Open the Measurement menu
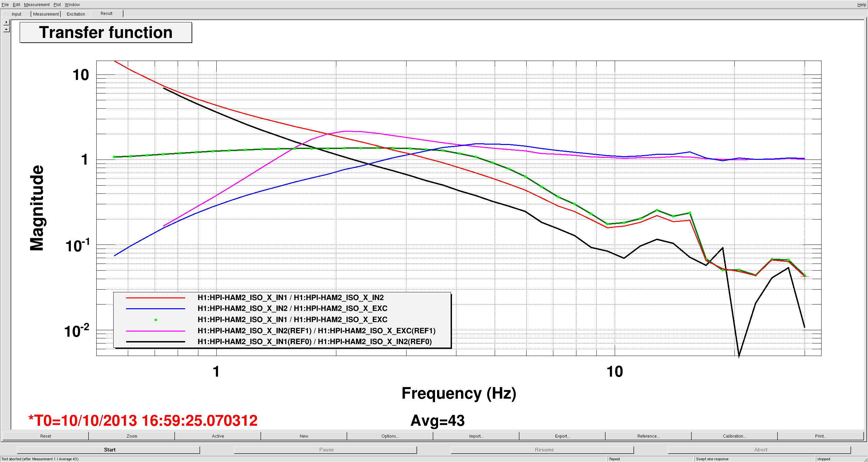 coord(37,4)
